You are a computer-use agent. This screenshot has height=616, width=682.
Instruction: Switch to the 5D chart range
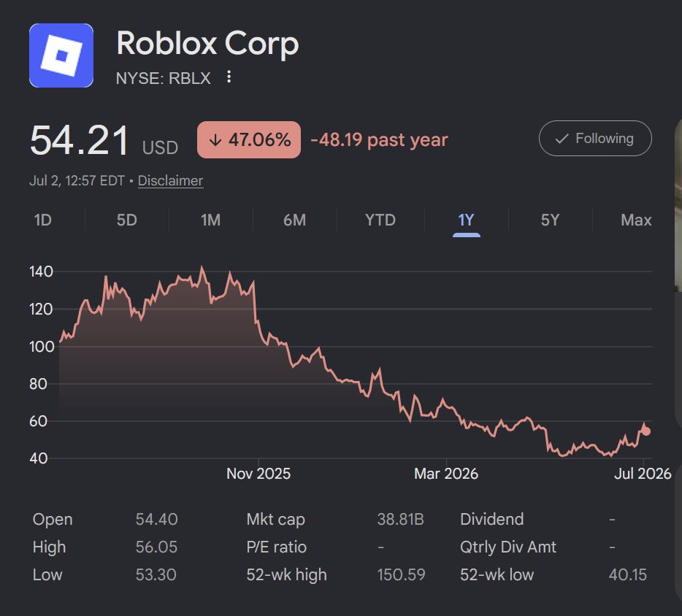click(126, 220)
